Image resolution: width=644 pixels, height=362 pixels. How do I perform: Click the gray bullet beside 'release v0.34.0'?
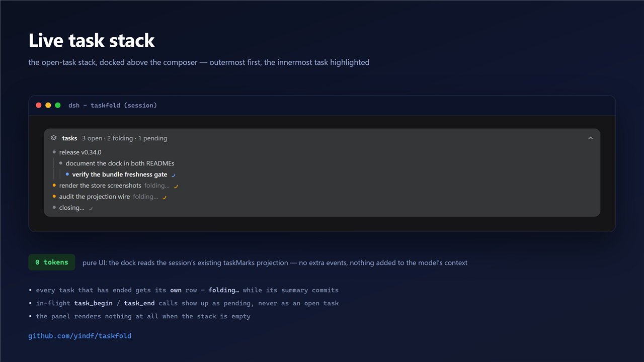tap(54, 152)
